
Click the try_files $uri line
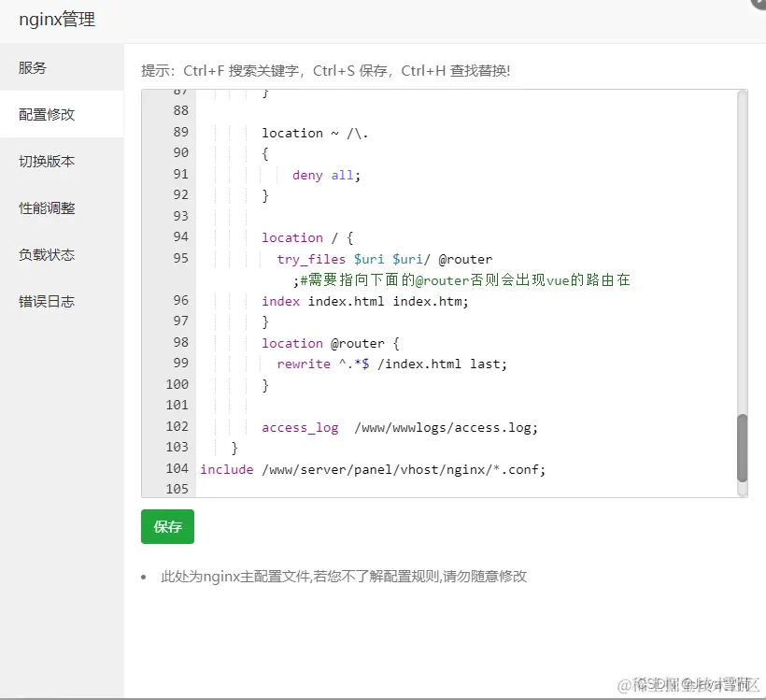pyautogui.click(x=385, y=259)
